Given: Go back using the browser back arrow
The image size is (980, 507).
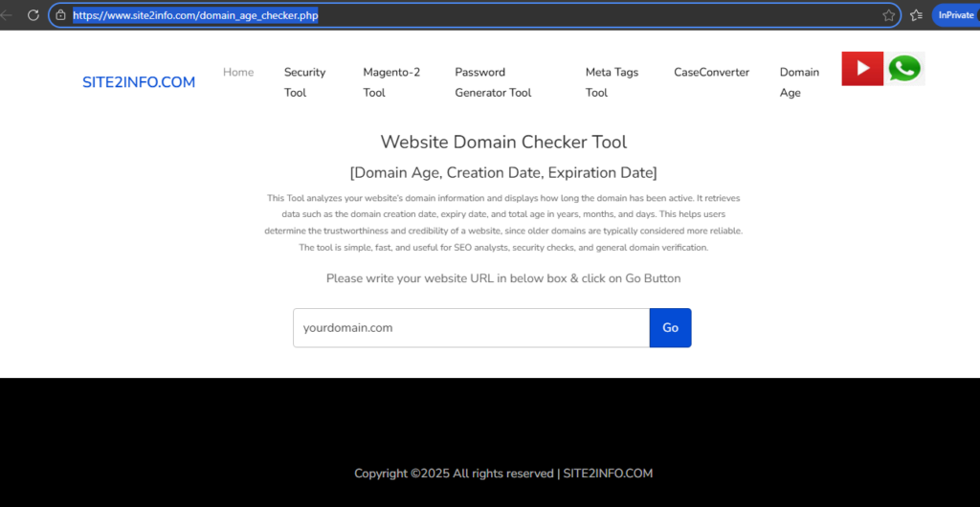Looking at the screenshot, I should (x=8, y=15).
